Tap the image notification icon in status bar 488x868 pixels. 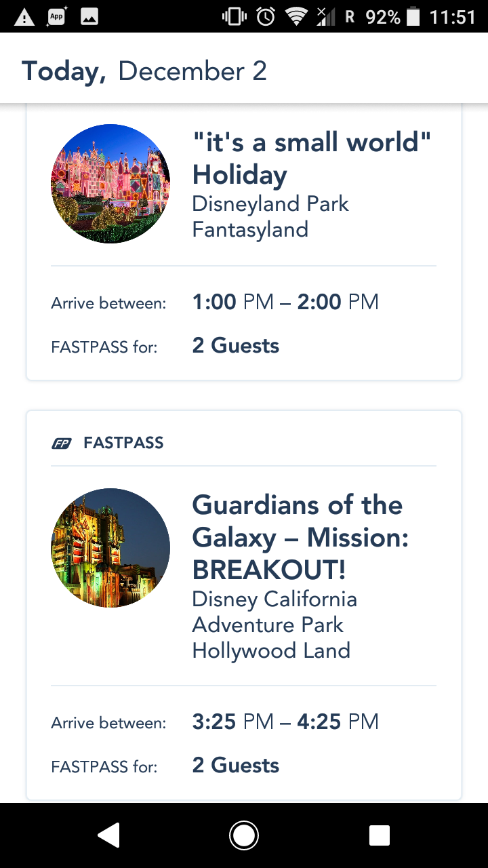(x=89, y=17)
